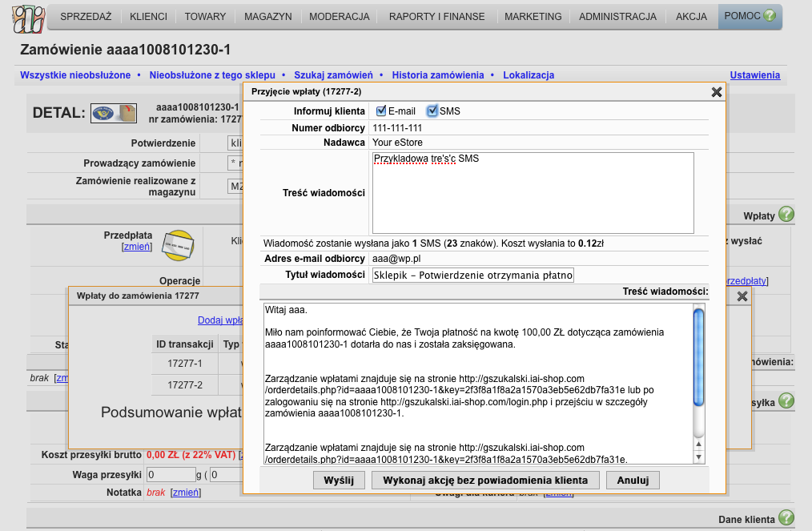The height and width of the screenshot is (531, 812).
Task: Click the shipping courier icon beside DETAL
Action: (114, 113)
